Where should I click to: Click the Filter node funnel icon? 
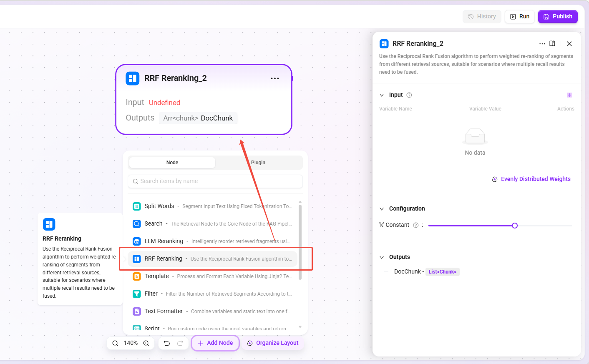[137, 294]
